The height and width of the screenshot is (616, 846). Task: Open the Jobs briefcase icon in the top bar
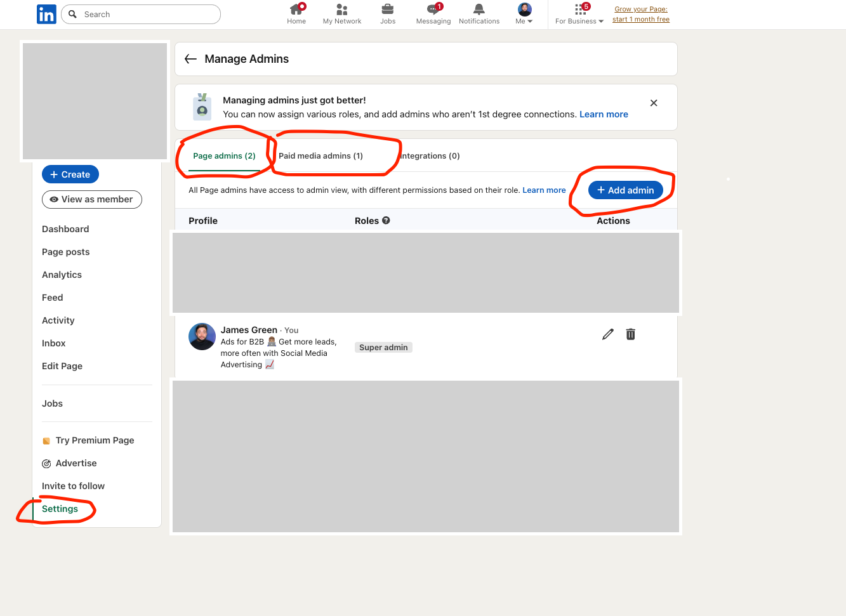tap(388, 14)
